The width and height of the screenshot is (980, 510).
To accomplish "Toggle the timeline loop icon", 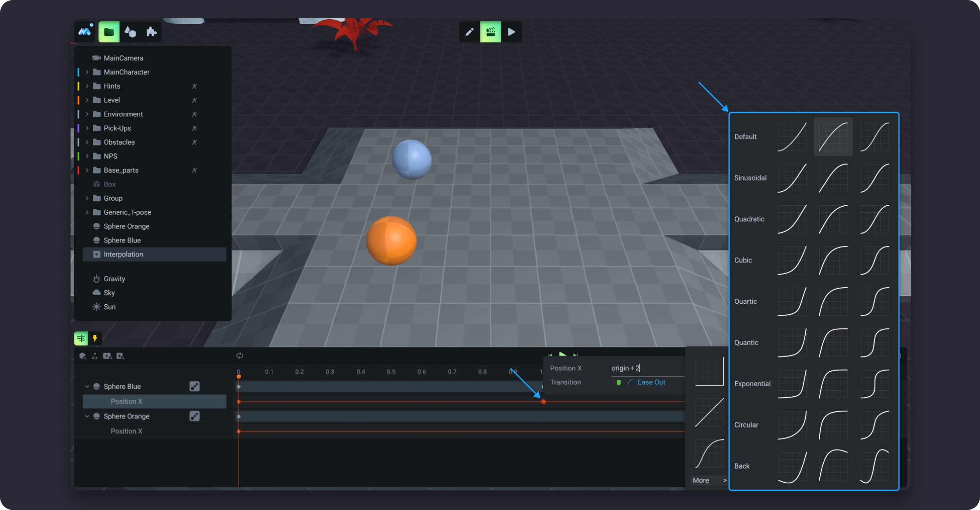I will coord(240,356).
